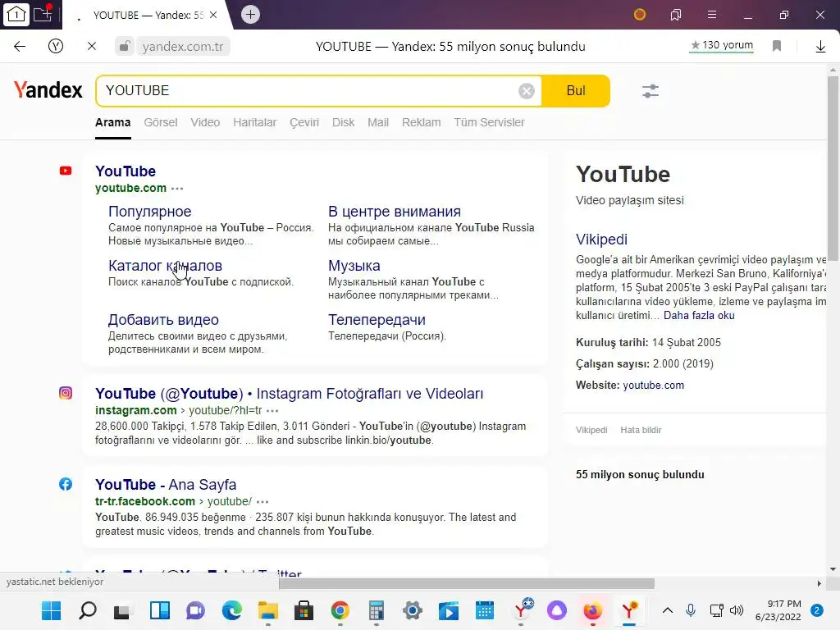840x630 pixels.
Task: Open the volume control in tray
Action: point(737,610)
